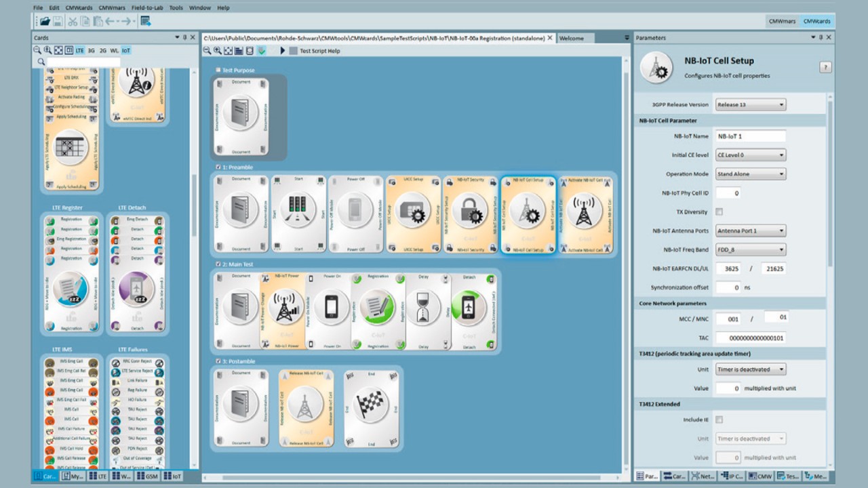Run the test script with play icon
This screenshot has height=488, width=868.
coord(283,51)
